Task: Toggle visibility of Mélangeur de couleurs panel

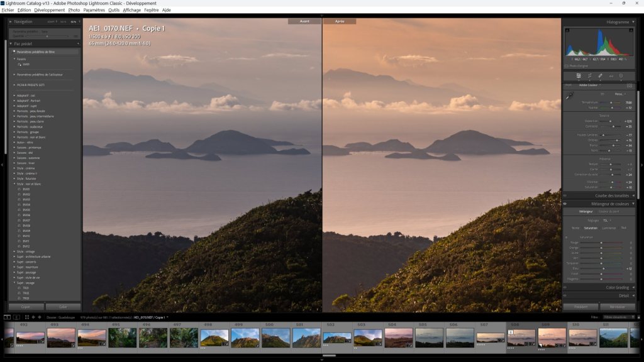Action: click(x=565, y=204)
